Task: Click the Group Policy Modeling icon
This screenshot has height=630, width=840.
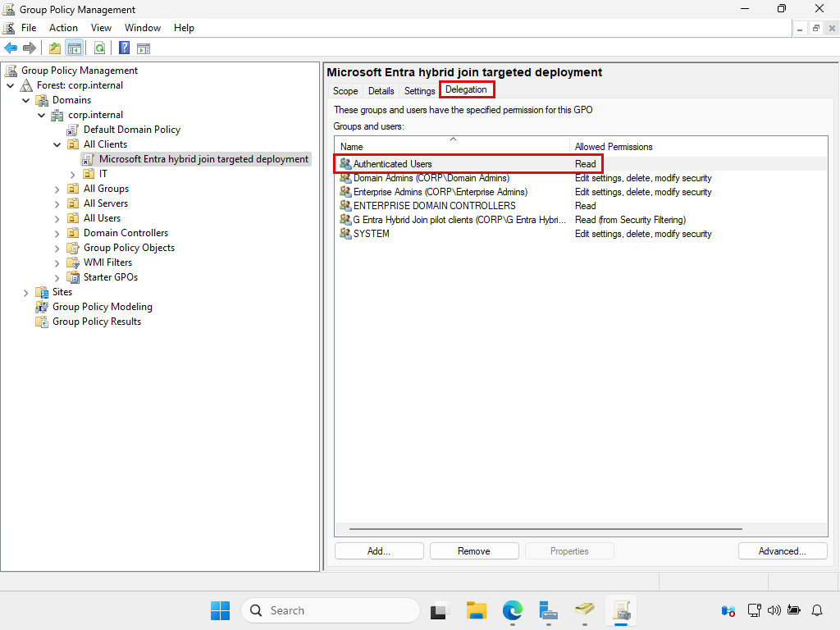Action: click(42, 307)
